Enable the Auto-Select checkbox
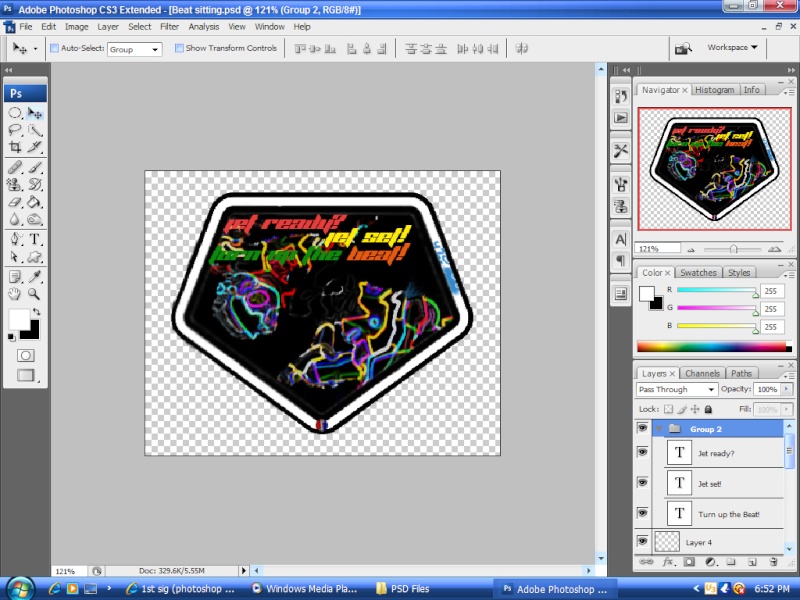Screen dimensions: 800x600 point(55,48)
